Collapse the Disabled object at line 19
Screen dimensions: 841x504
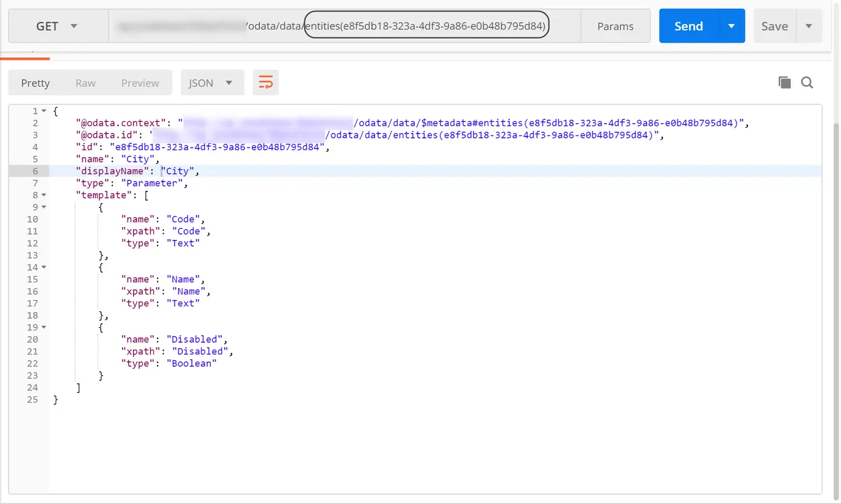pos(44,327)
